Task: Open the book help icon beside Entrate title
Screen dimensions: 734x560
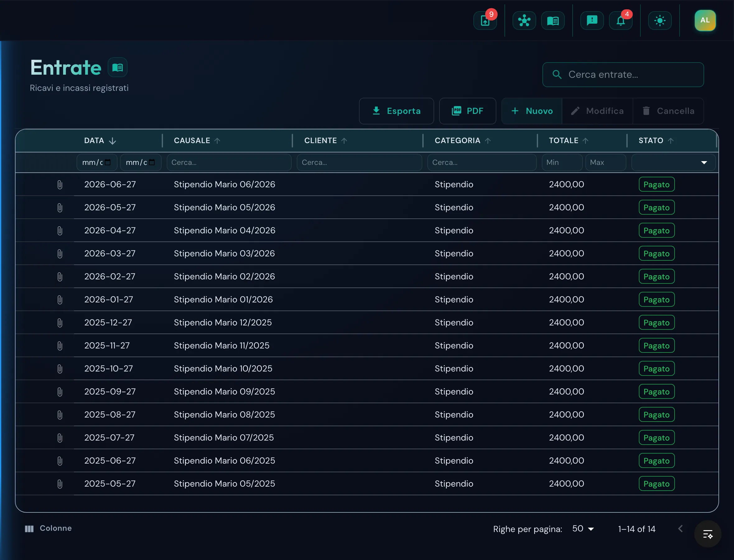Action: [117, 68]
